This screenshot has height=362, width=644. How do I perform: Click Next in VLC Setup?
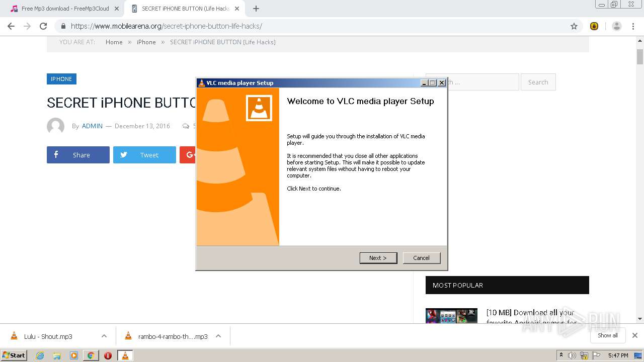(378, 258)
